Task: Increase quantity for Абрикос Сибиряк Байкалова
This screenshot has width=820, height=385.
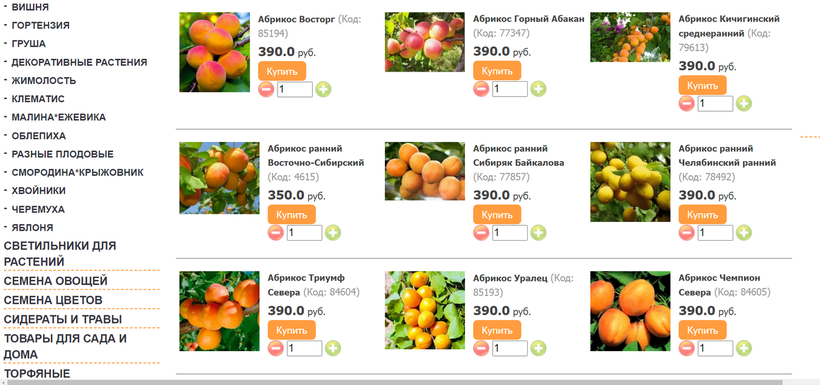Action: (x=538, y=233)
